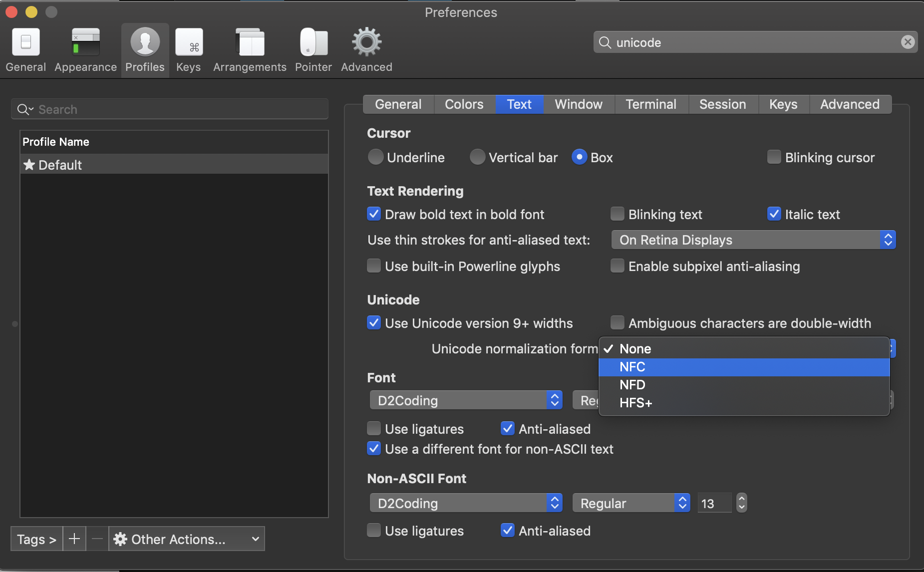Toggle Use built-in Powerline glyphs
The height and width of the screenshot is (572, 924).
[374, 266]
